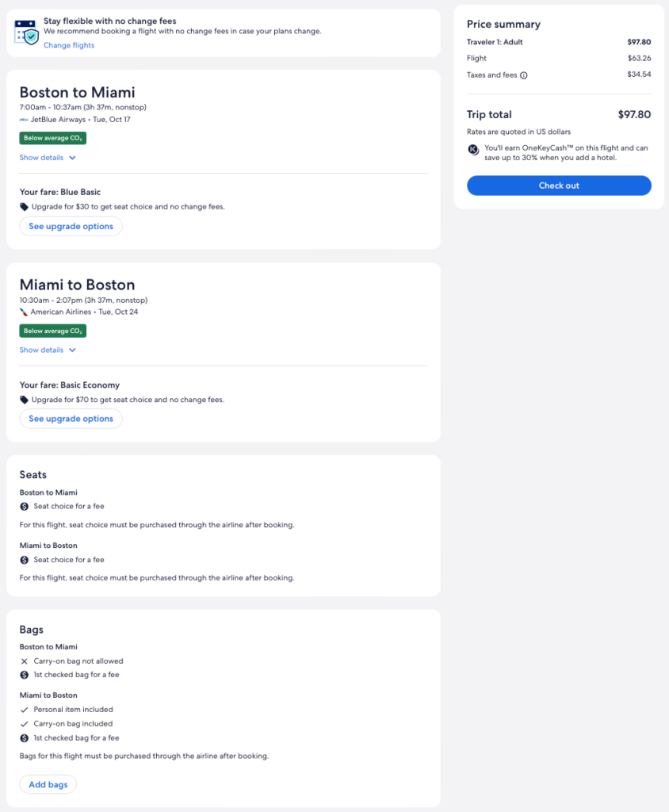Image resolution: width=669 pixels, height=812 pixels.
Task: Expand Show details for Boston to Miami
Action: coord(48,158)
